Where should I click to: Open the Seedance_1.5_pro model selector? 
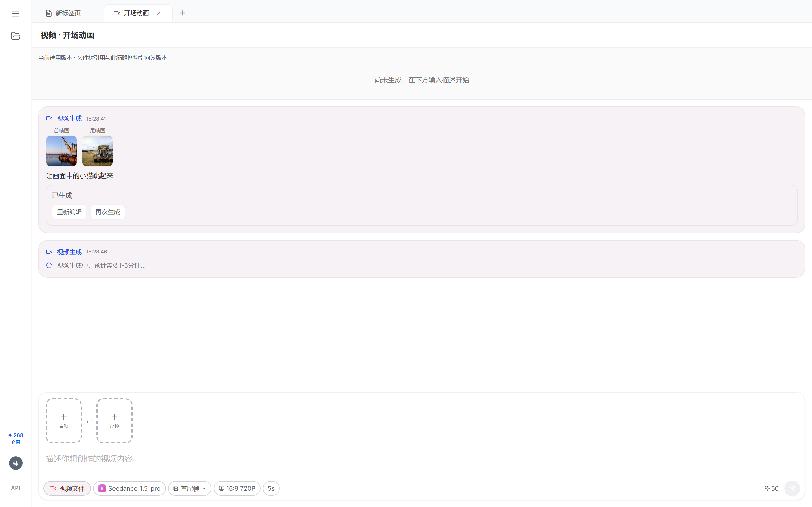pyautogui.click(x=129, y=488)
